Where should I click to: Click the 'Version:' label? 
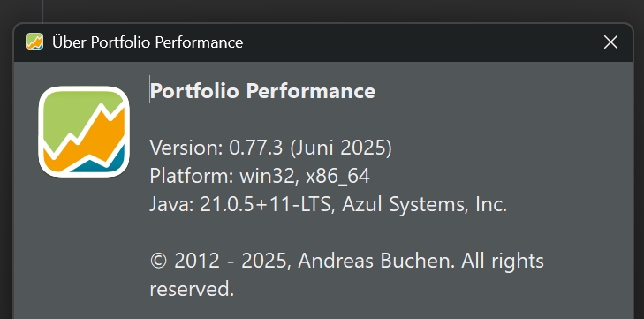(186, 148)
